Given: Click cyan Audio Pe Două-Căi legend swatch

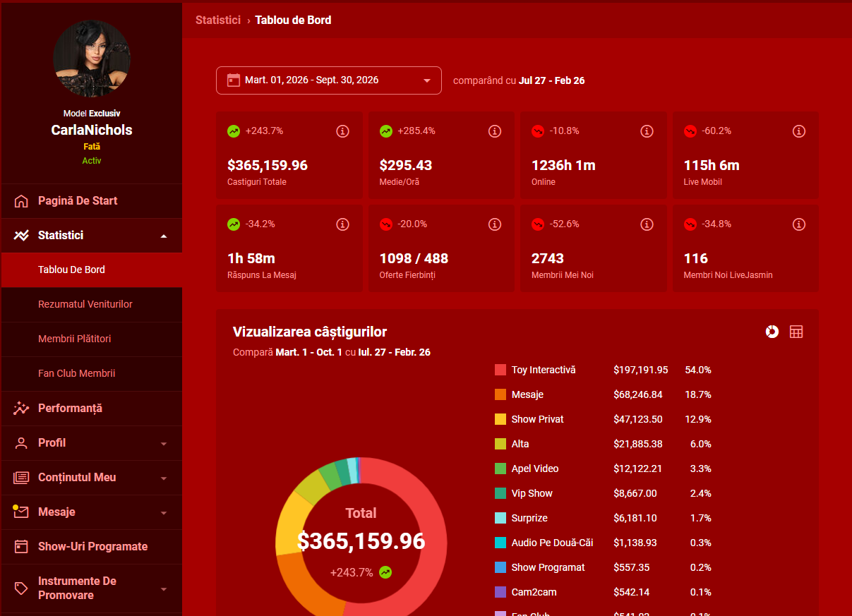Looking at the screenshot, I should point(500,543).
